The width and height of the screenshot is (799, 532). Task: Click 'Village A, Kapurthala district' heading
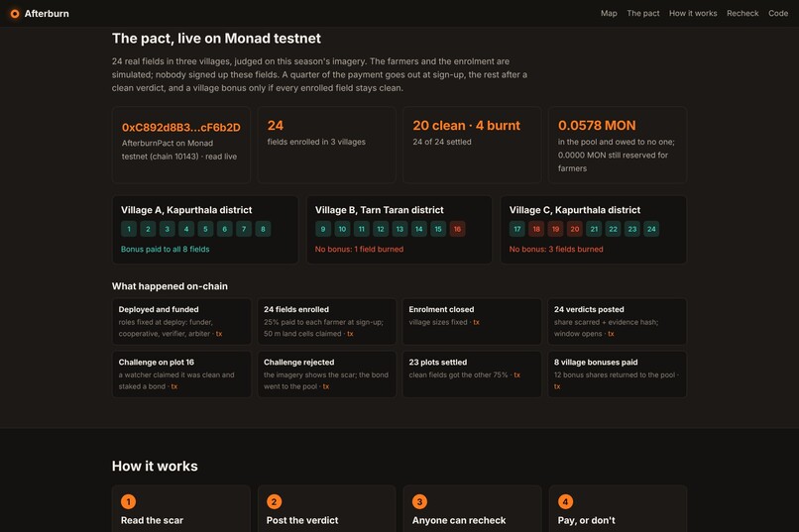186,210
